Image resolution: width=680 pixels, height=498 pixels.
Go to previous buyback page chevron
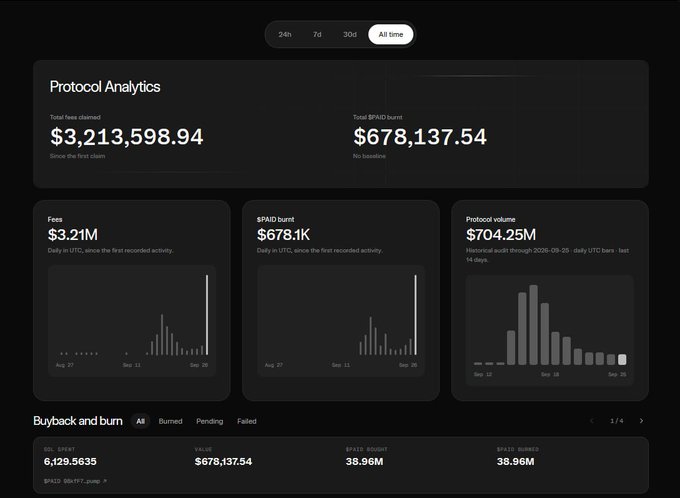tap(592, 421)
